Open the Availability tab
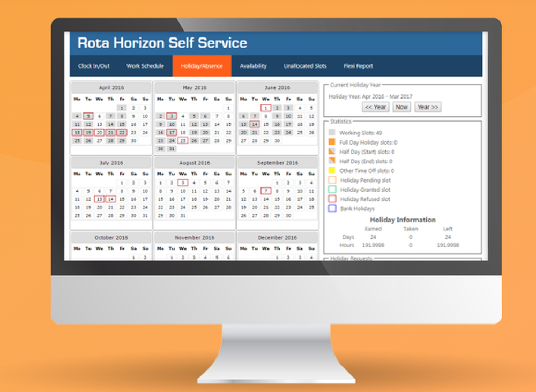 point(253,66)
